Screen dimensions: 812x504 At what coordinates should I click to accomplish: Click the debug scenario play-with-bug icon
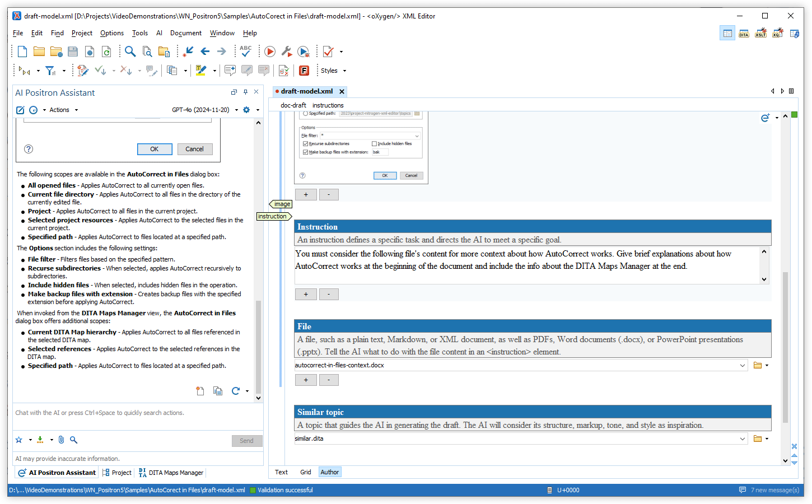pyautogui.click(x=304, y=52)
